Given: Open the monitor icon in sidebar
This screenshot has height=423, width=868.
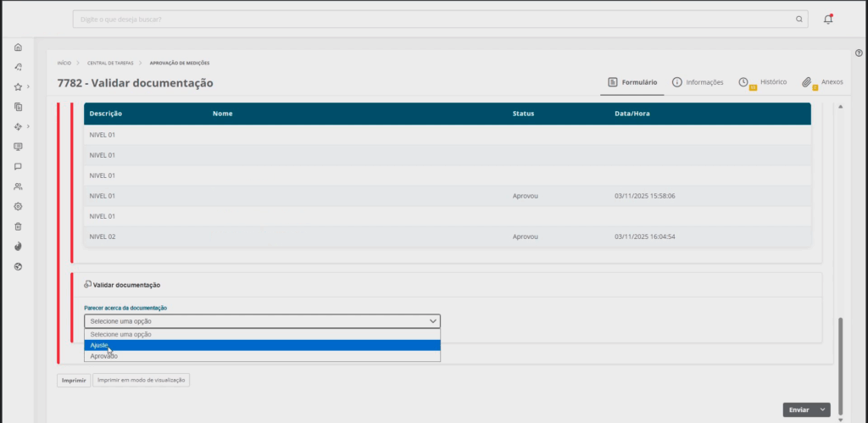Looking at the screenshot, I should point(18,147).
